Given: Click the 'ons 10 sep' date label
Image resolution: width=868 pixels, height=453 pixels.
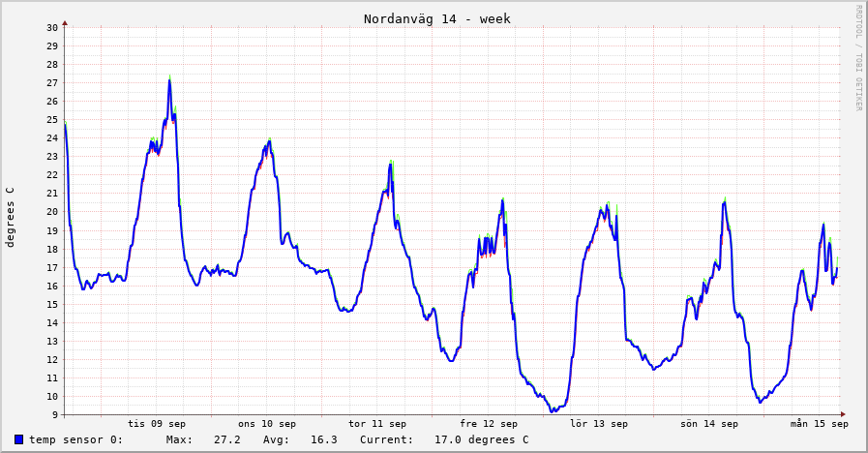Looking at the screenshot, I should click(x=267, y=424).
